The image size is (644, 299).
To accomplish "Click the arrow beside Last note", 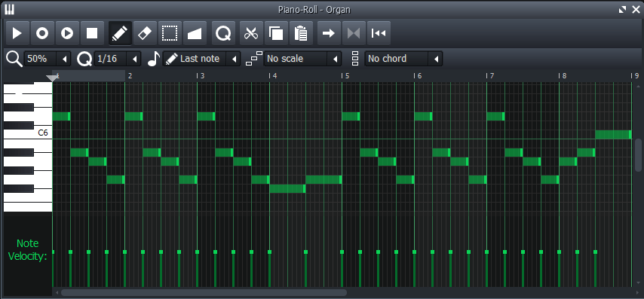I will tap(234, 59).
